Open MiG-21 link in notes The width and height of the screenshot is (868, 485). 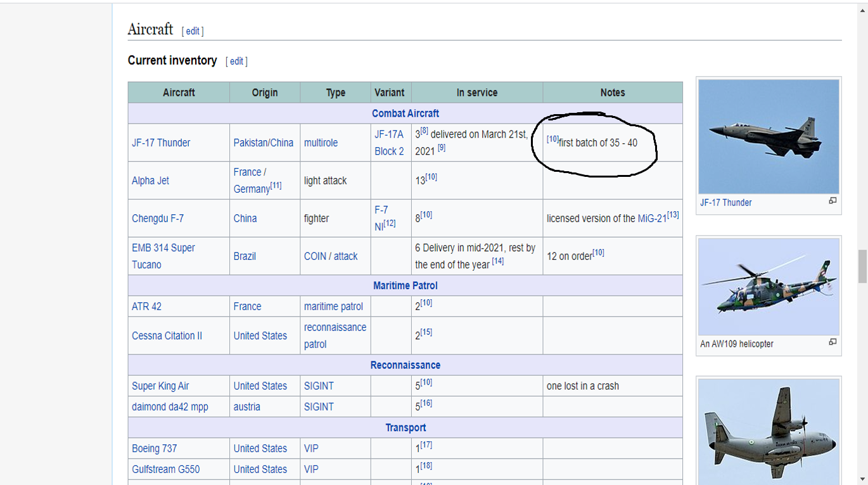[x=652, y=219]
